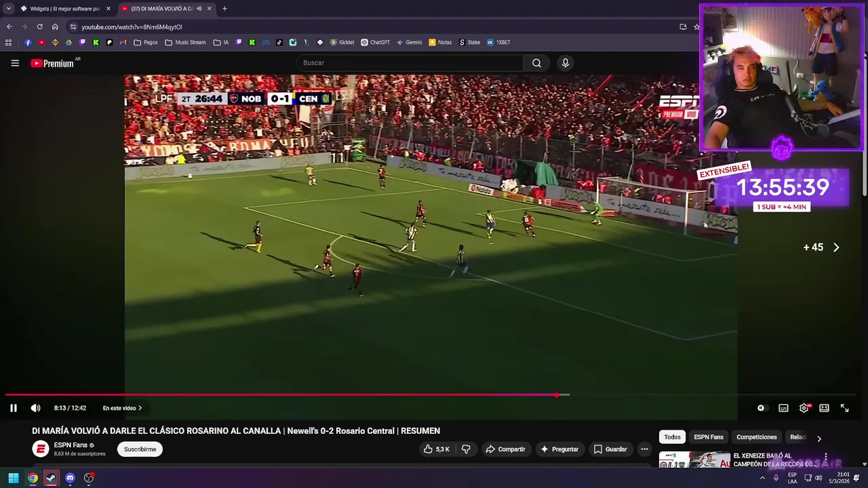Click the Preguntar button

pos(559,449)
